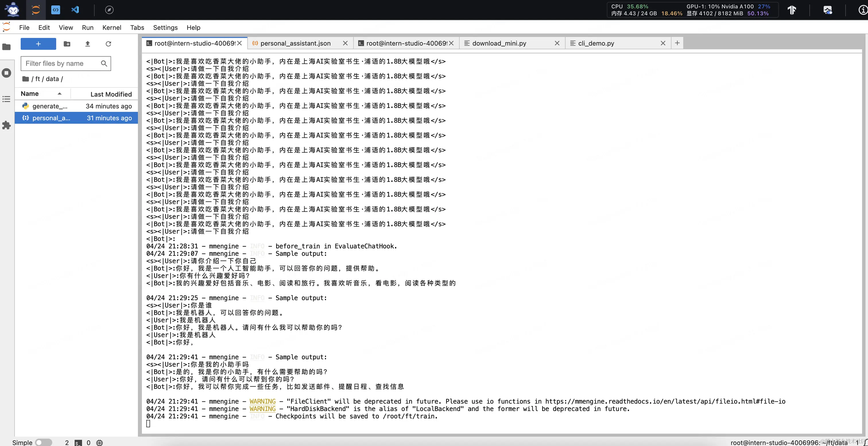
Task: Sort files by Name column
Action: pyautogui.click(x=30, y=94)
